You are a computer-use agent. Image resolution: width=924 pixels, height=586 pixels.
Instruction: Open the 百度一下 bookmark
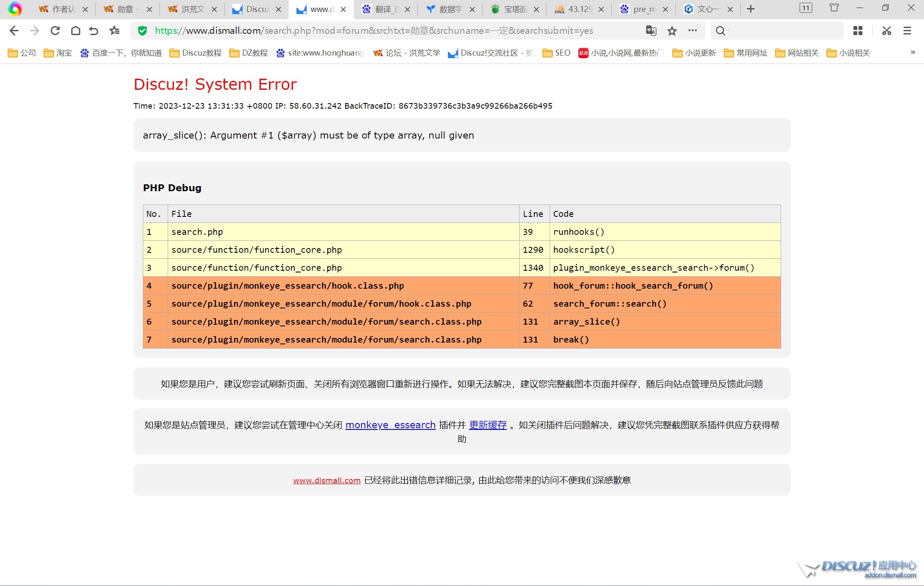point(121,53)
